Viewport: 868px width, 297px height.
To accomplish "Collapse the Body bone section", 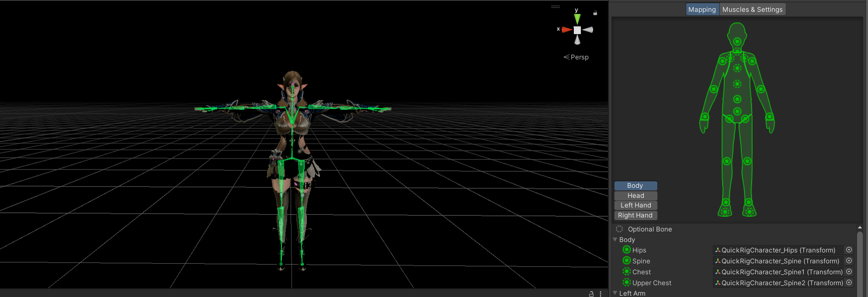I will [615, 239].
